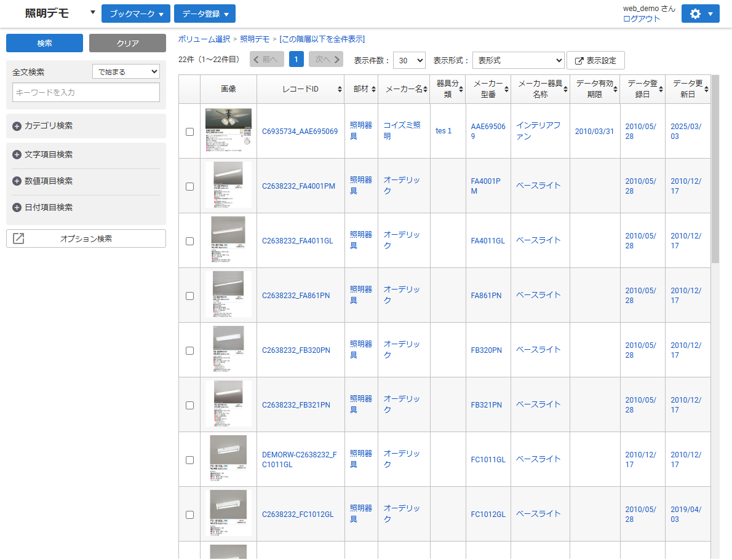The width and height of the screenshot is (732, 560).
Task: Open thumbnail image of C2638232_FC1012GL
Action: (228, 513)
